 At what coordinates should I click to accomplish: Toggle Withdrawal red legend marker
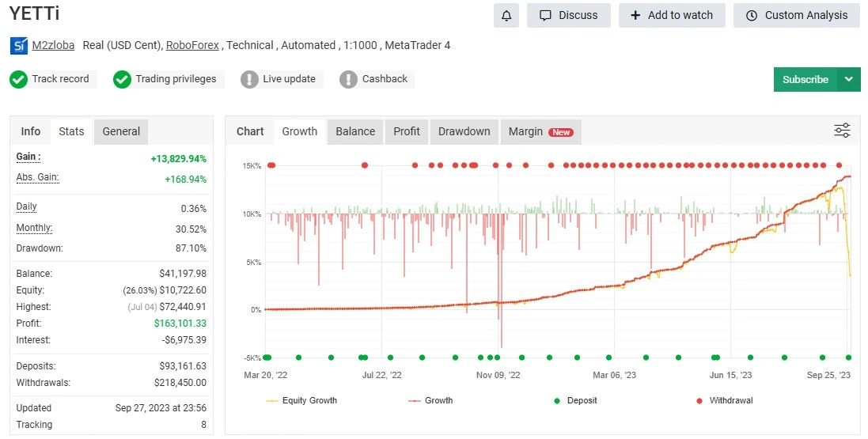coord(730,400)
